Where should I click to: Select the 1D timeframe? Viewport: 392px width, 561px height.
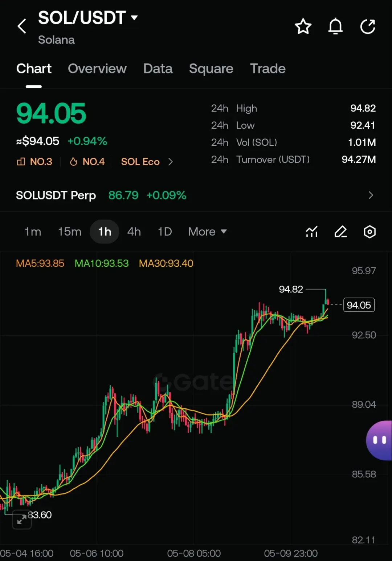[x=165, y=232]
